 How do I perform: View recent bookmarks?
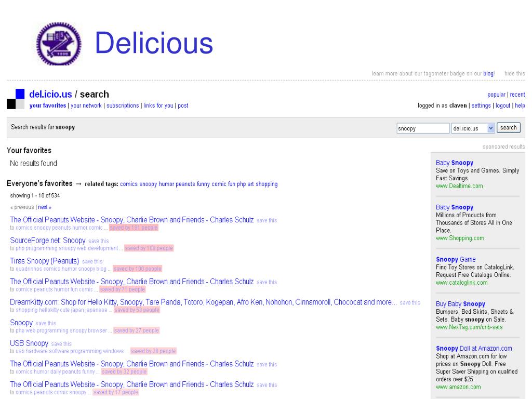click(517, 95)
